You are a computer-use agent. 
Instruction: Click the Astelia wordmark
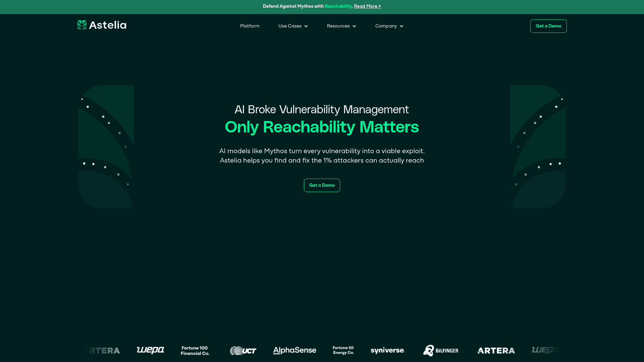click(108, 25)
